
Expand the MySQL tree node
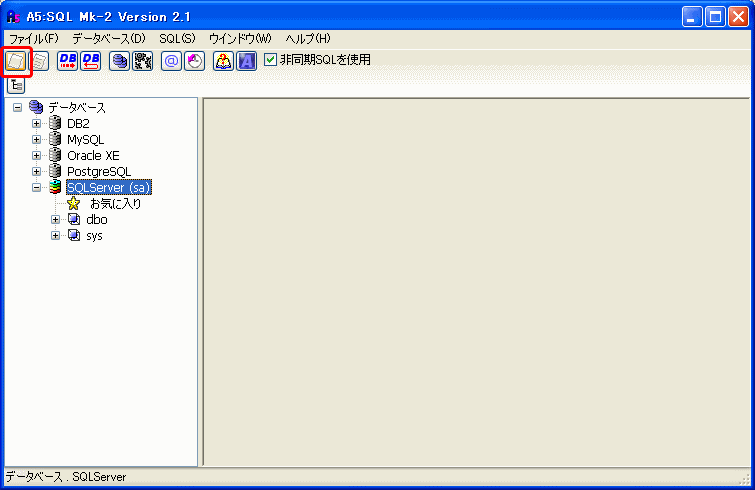37,140
